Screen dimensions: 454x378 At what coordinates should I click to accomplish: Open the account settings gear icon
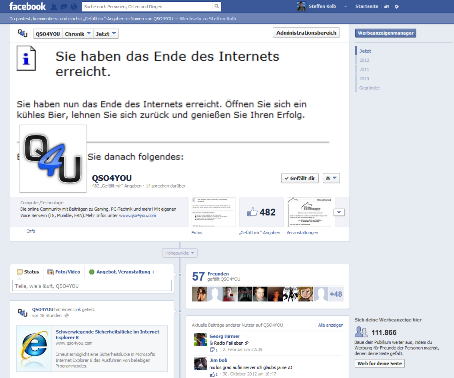point(397,6)
